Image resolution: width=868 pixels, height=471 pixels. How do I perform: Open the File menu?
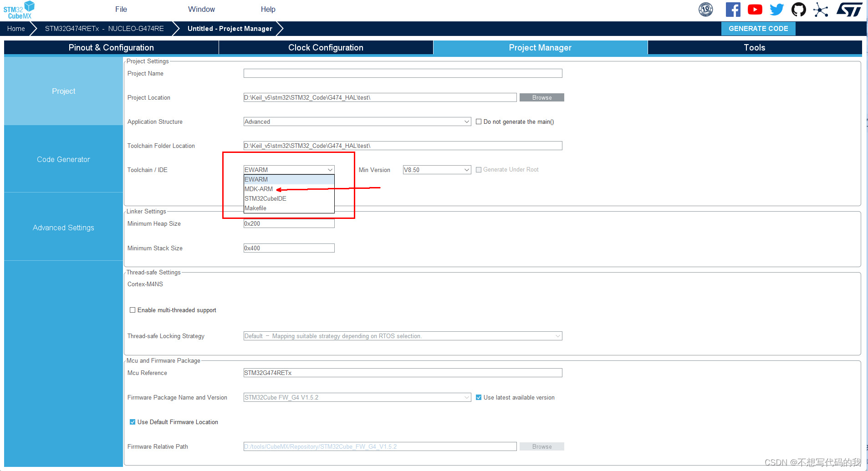pyautogui.click(x=121, y=9)
